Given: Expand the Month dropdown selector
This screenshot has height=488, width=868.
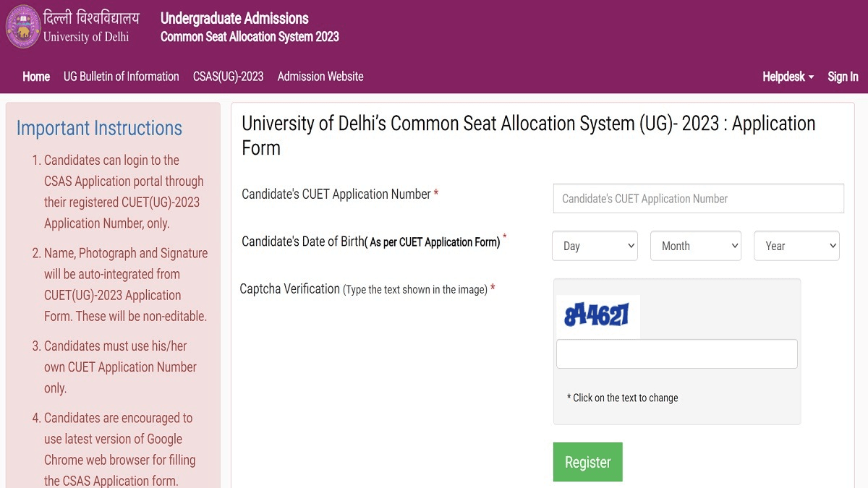Looking at the screenshot, I should pos(696,246).
